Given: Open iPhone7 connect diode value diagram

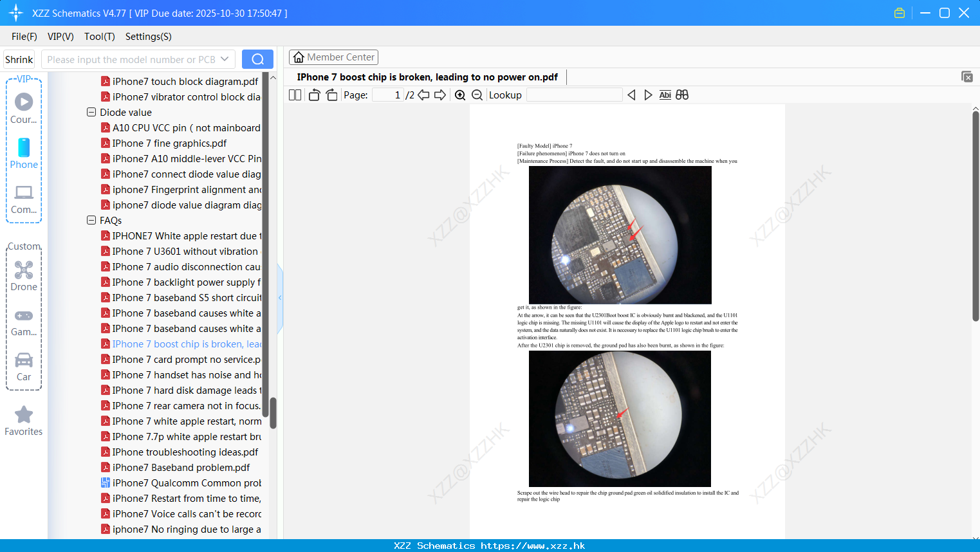Looking at the screenshot, I should click(x=181, y=174).
